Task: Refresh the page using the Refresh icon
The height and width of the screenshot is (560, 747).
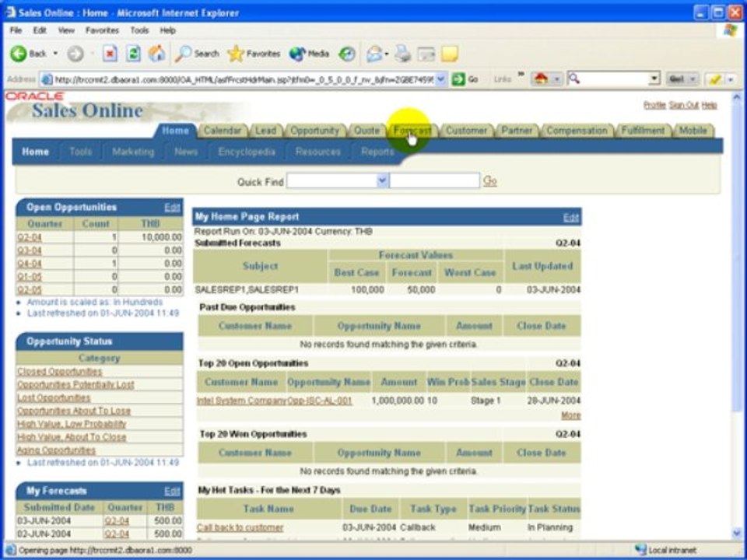Action: [133, 54]
